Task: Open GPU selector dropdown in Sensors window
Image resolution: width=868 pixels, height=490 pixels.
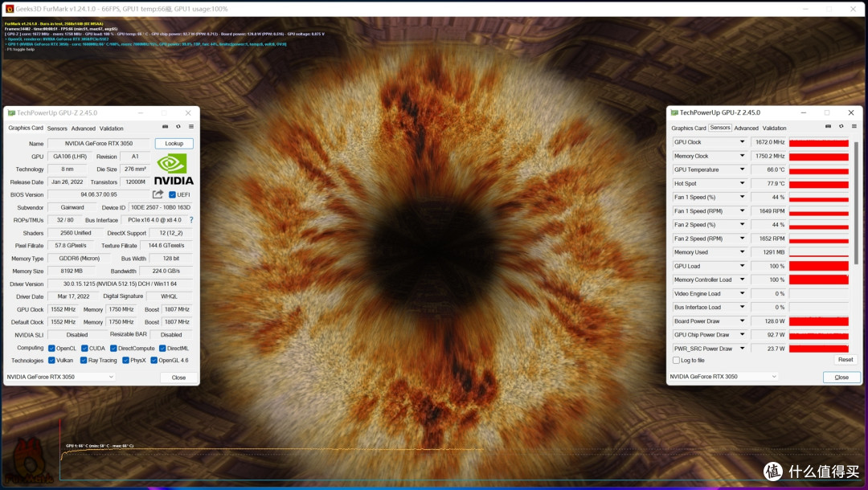Action: [723, 377]
